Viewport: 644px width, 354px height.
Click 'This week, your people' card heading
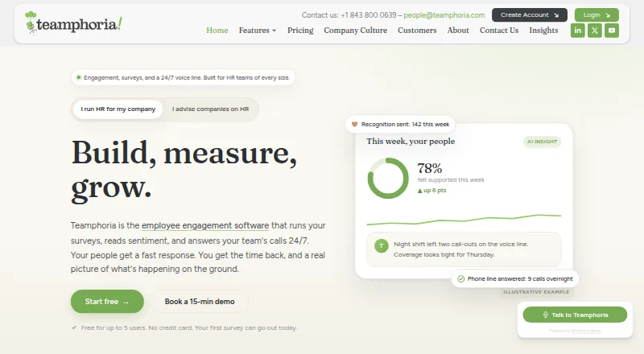411,142
